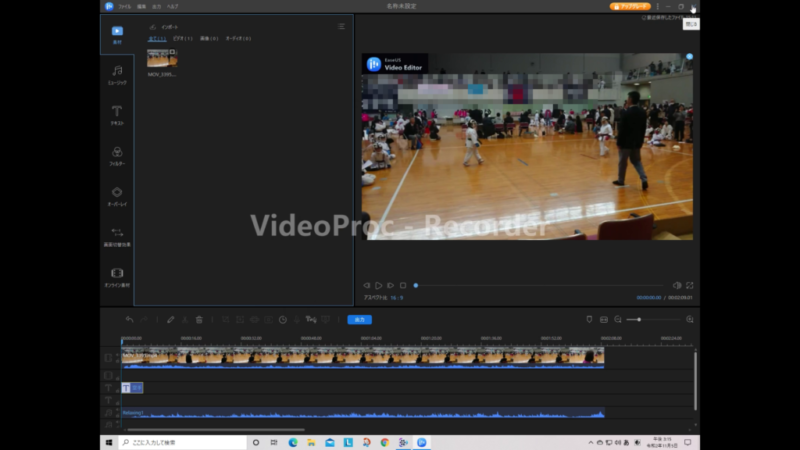This screenshot has width=800, height=450.
Task: Select the Relaxing1 audio clip
Action: click(363, 412)
